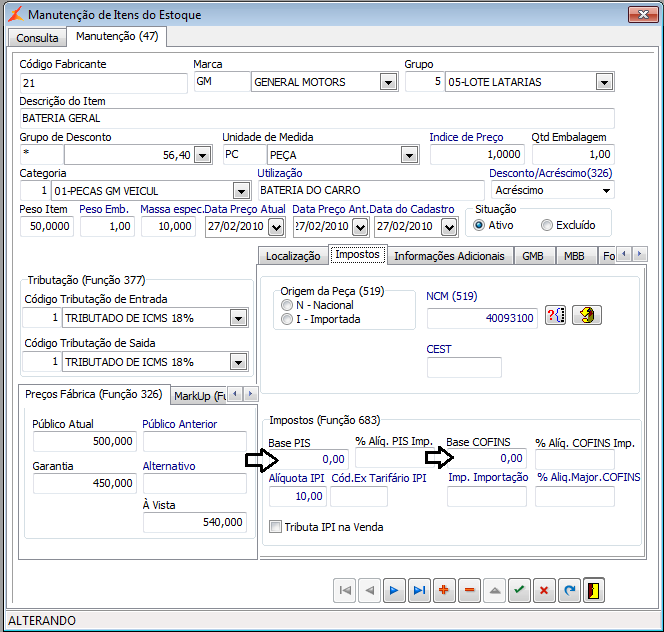Open the Informações Adicionais tab
This screenshot has width=664, height=632.
(x=450, y=256)
